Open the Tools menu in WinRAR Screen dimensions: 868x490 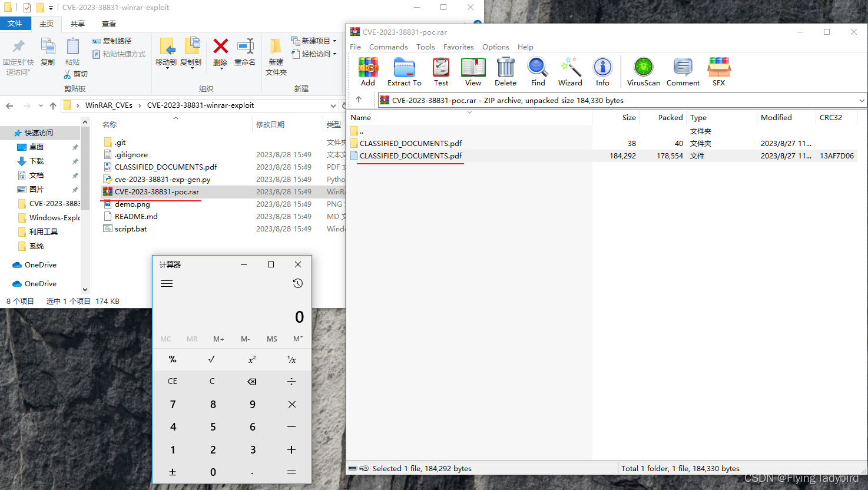point(425,47)
